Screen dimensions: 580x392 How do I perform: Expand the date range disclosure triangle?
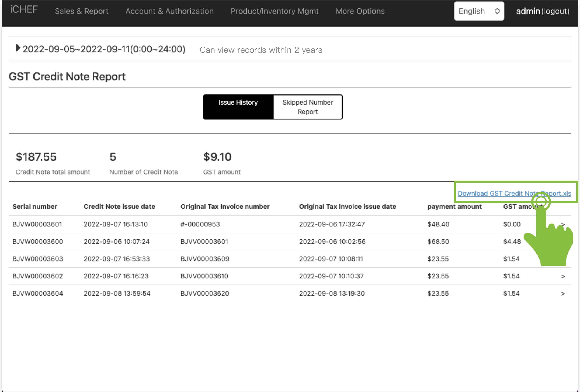tap(18, 48)
